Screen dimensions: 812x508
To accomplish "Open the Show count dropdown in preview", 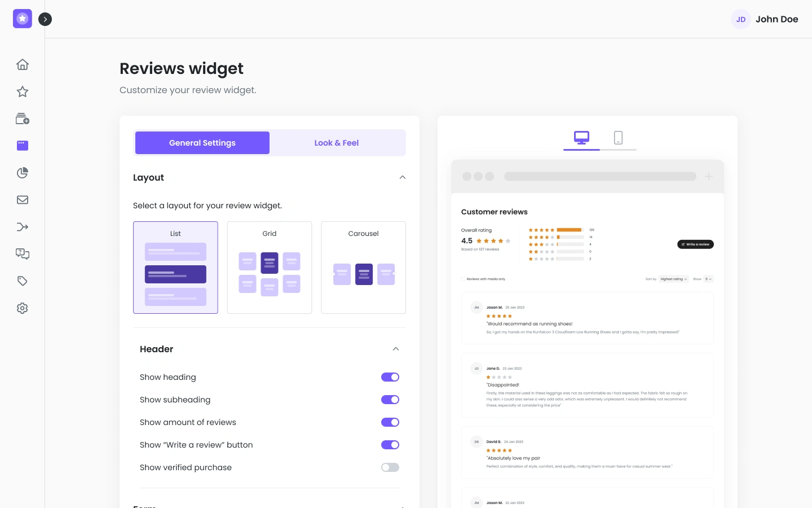I will tap(708, 279).
